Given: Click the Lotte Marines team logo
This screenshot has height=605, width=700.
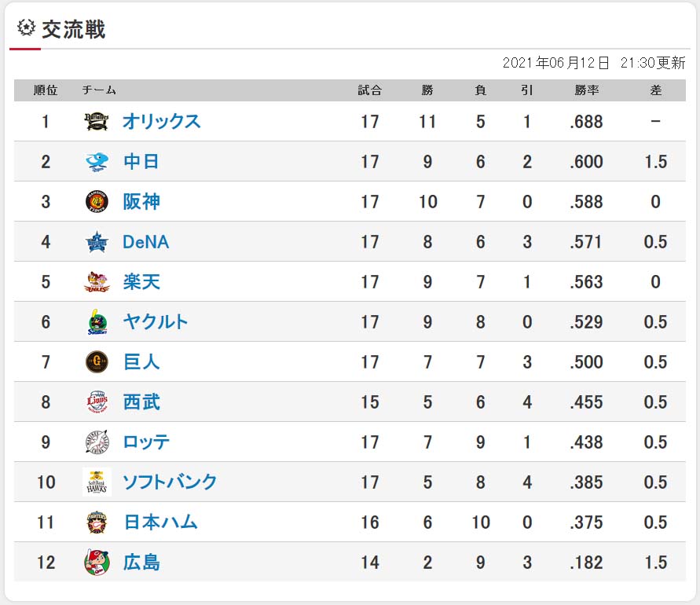Looking at the screenshot, I should (97, 442).
